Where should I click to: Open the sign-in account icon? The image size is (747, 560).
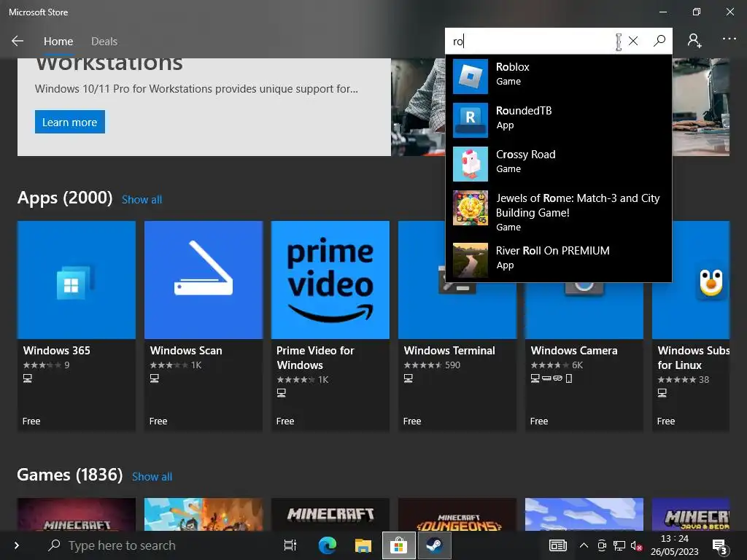694,41
